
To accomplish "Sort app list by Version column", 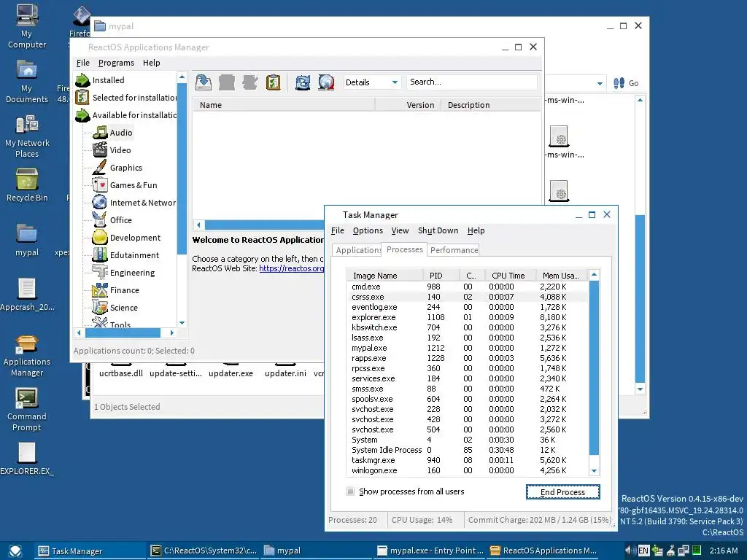I will pos(408,105).
